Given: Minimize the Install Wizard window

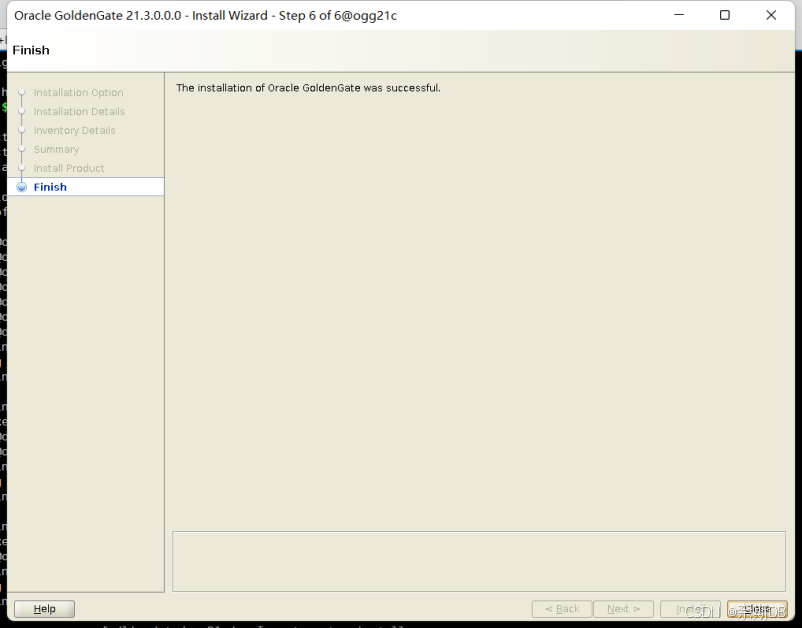Looking at the screenshot, I should (x=679, y=15).
